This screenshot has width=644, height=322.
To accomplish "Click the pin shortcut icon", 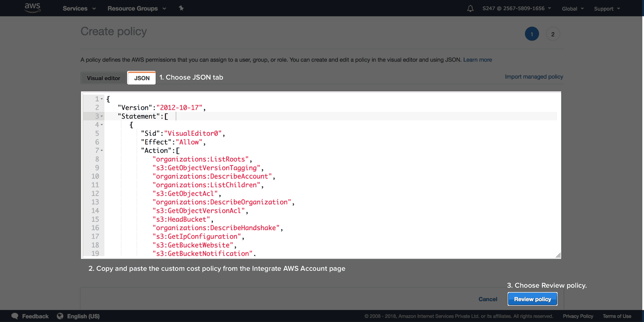I will click(x=181, y=8).
